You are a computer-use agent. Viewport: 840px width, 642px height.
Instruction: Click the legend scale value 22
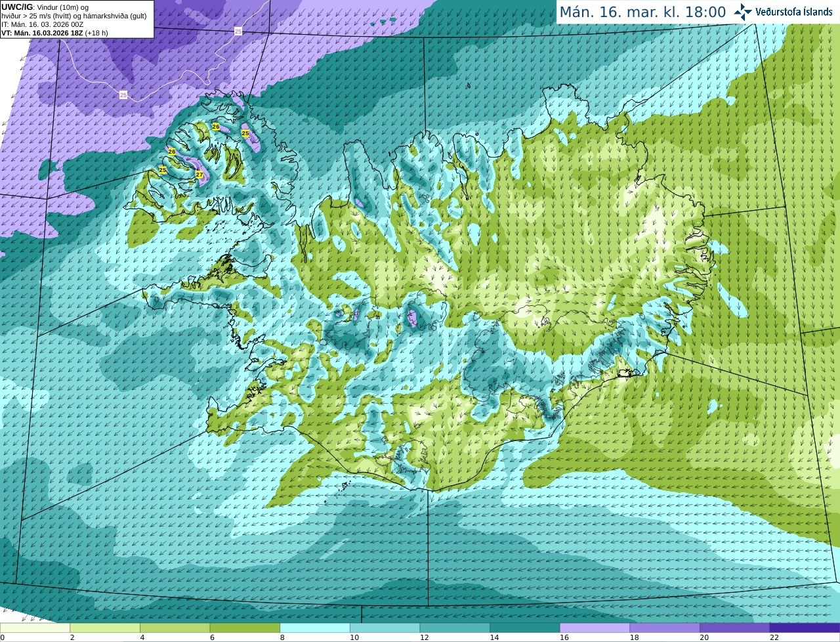[774, 637]
